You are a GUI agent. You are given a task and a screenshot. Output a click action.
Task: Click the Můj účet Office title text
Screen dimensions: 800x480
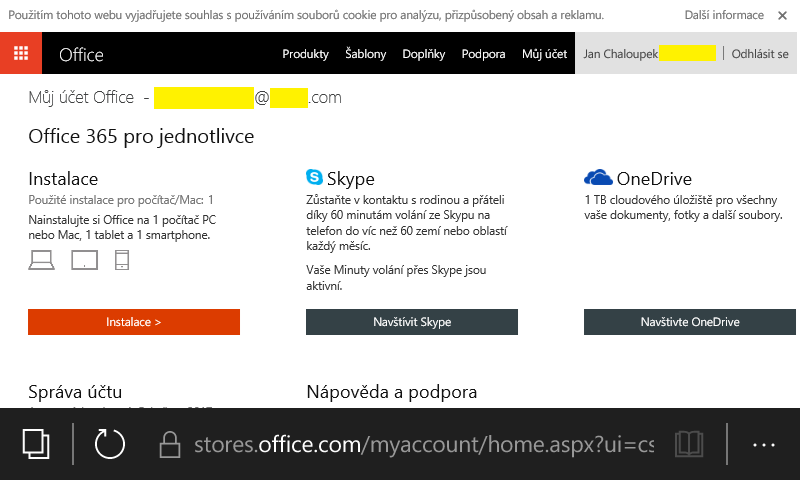[81, 97]
